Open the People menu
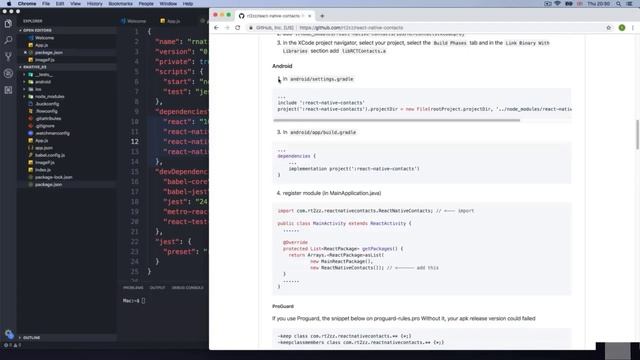640x360 pixels. point(146,4)
